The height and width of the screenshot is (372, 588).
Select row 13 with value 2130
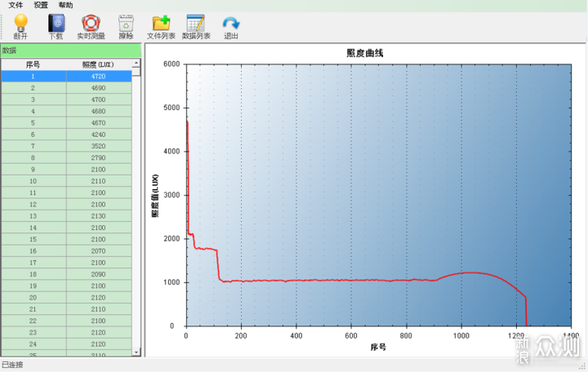[x=66, y=216]
